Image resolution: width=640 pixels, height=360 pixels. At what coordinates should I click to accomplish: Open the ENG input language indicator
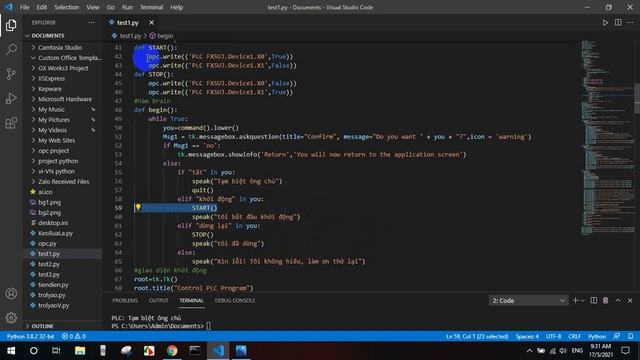[577, 351]
